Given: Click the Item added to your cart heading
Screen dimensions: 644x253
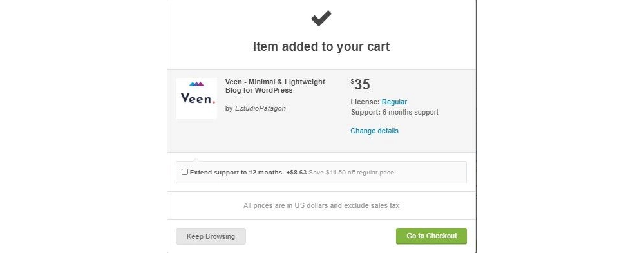Looking at the screenshot, I should (x=321, y=46).
